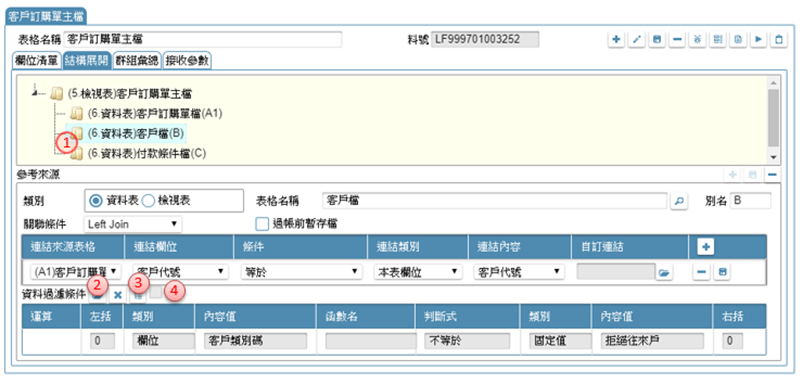Select the 資料表 radio button
The height and width of the screenshot is (384, 803).
[95, 201]
